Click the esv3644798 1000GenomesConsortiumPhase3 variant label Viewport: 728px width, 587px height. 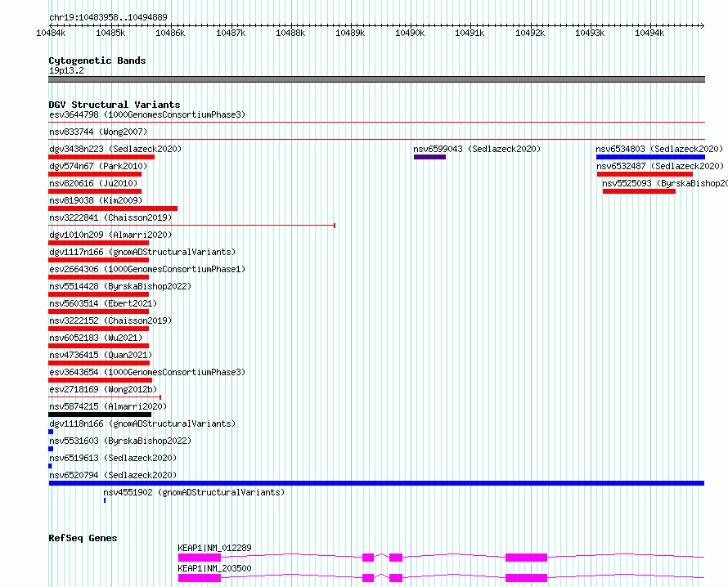(x=147, y=114)
